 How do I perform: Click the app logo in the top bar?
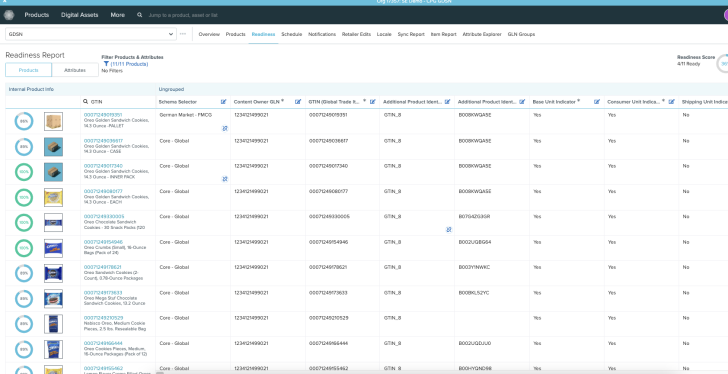coord(9,15)
